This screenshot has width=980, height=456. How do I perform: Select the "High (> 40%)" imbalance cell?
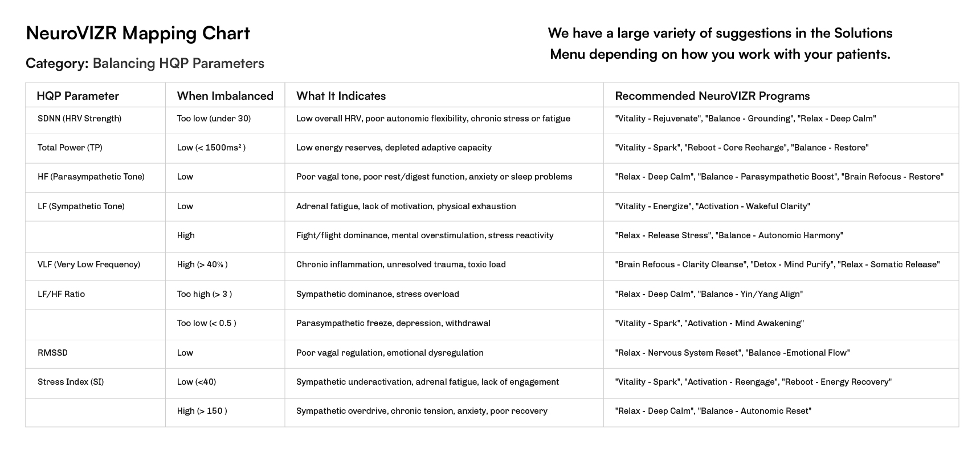click(x=202, y=264)
